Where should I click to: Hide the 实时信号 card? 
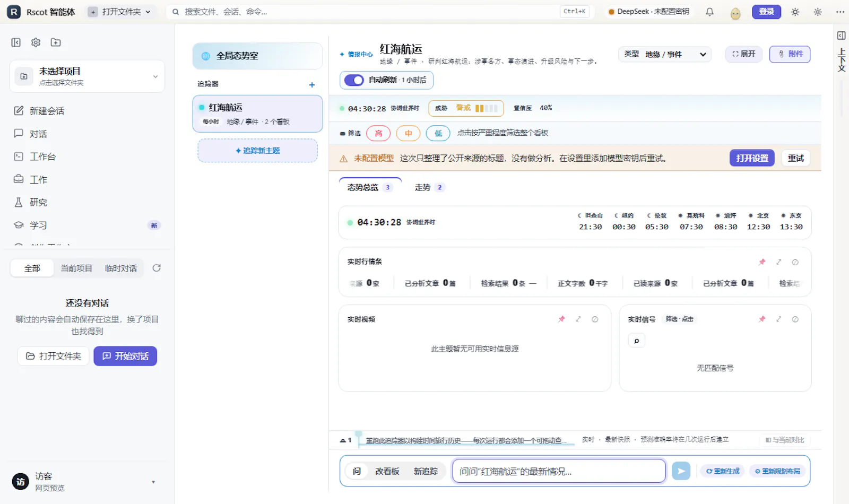click(795, 319)
